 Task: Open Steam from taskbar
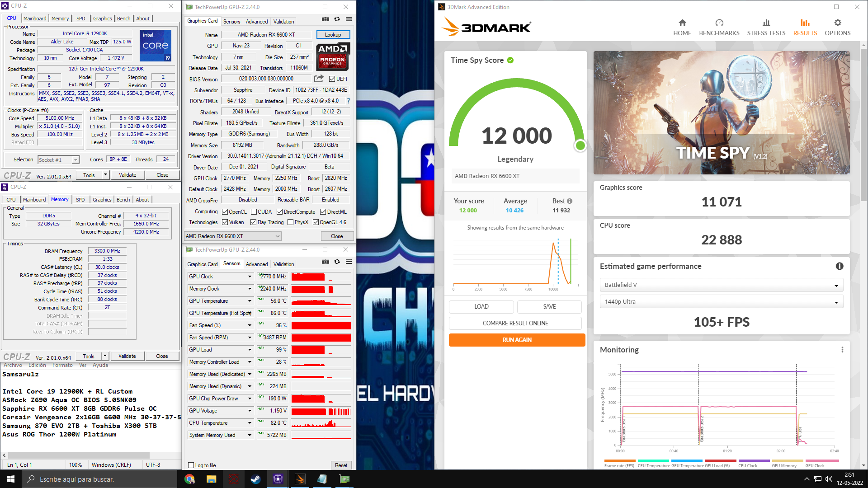click(x=255, y=479)
